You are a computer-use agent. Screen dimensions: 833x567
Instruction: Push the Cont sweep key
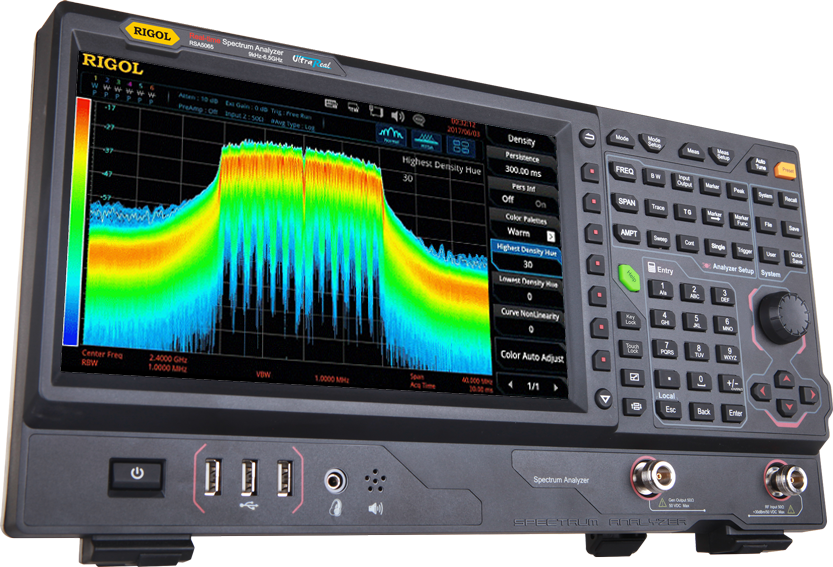click(x=689, y=242)
